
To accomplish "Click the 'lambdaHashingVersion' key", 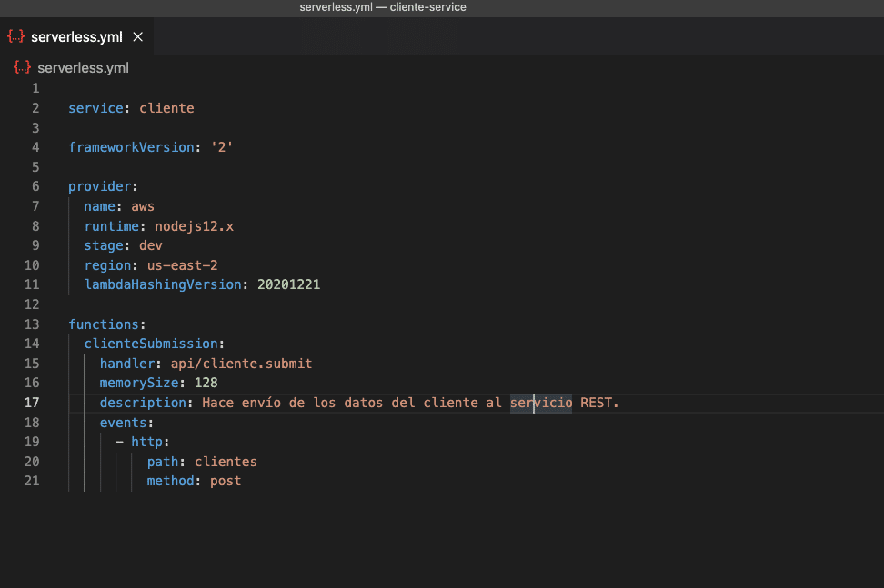I will coord(163,284).
